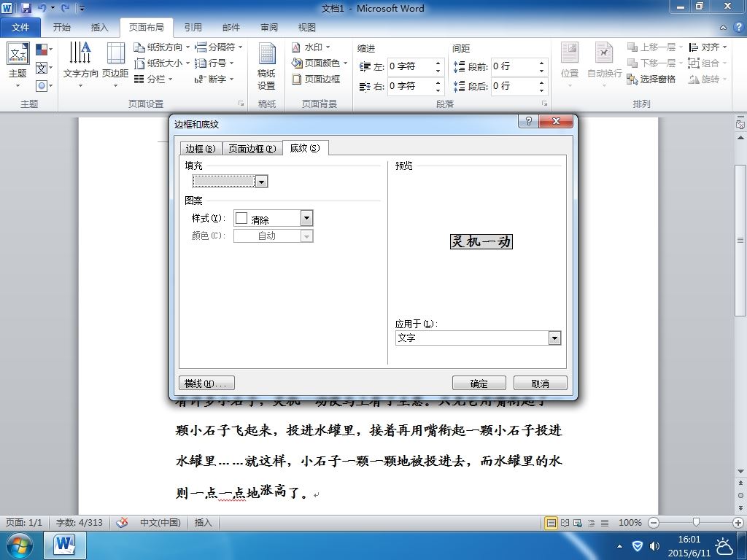Open theme effects dropdown
Viewport: 747px width, 560px height.
point(44,86)
